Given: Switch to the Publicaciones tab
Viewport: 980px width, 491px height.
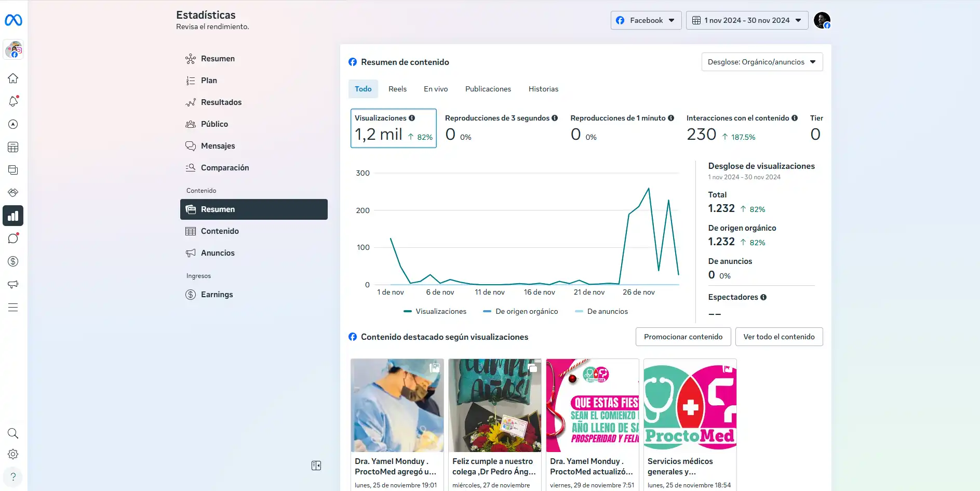Looking at the screenshot, I should point(488,89).
